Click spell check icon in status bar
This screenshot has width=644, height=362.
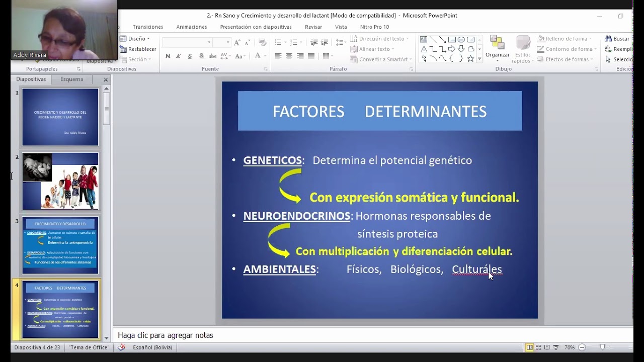(121, 347)
